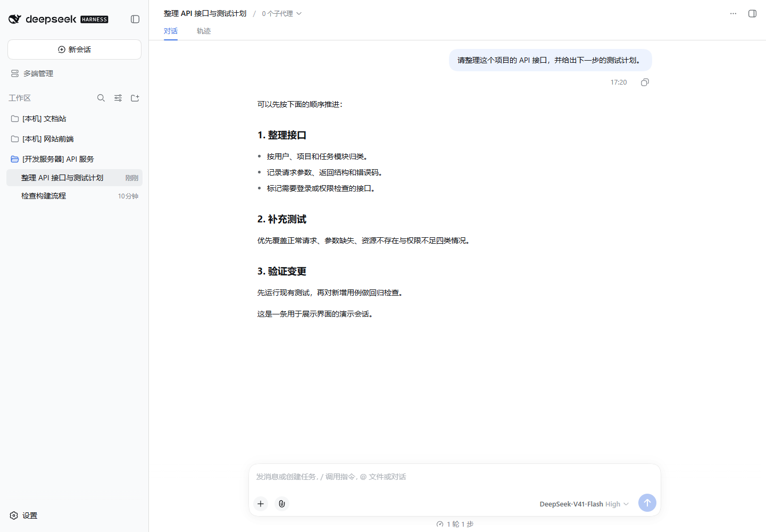The image size is (766, 532).
Task: Copy the user message
Action: point(645,82)
